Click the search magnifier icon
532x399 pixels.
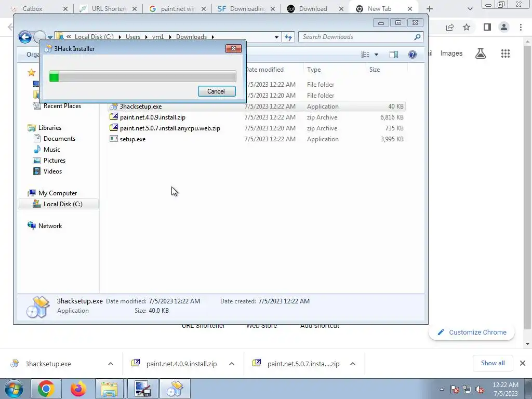tap(418, 37)
